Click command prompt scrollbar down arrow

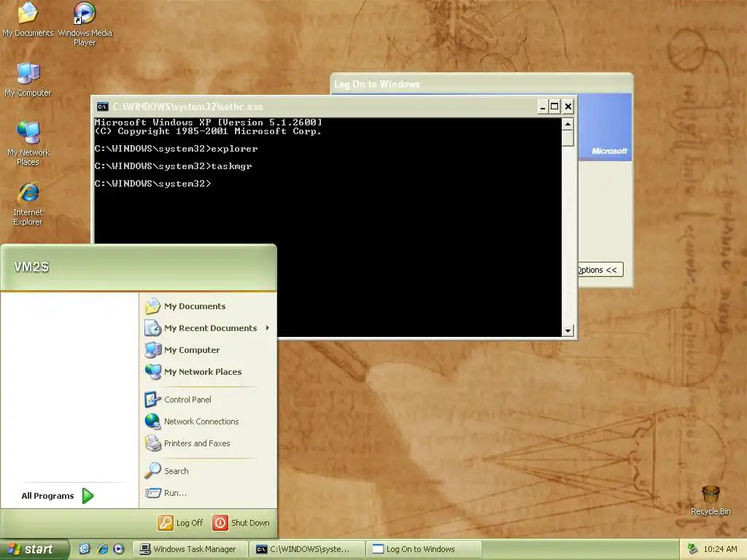point(568,330)
